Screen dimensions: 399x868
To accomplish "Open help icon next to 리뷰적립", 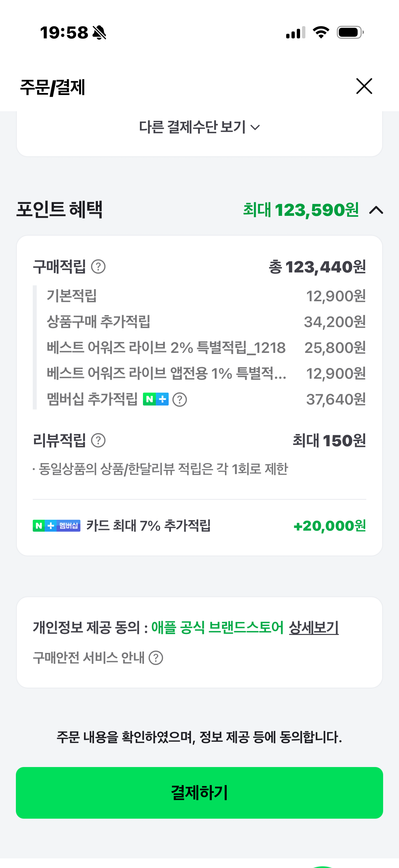I will click(98, 440).
